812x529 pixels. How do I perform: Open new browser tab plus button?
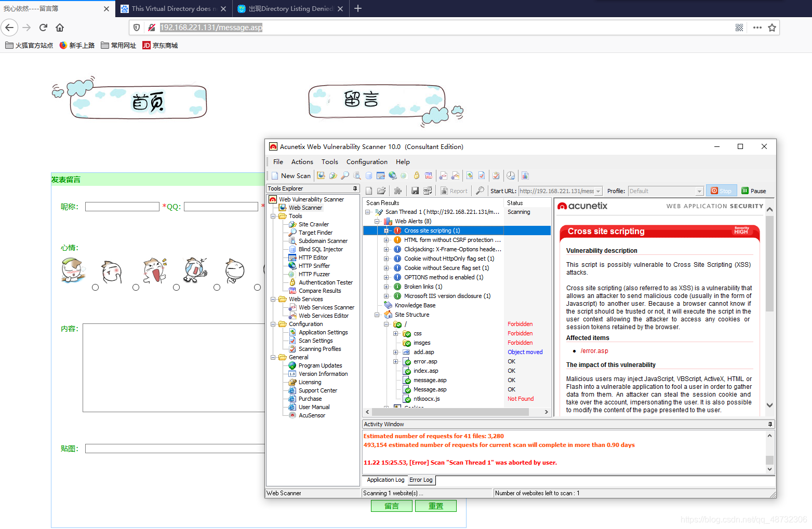pyautogui.click(x=358, y=8)
